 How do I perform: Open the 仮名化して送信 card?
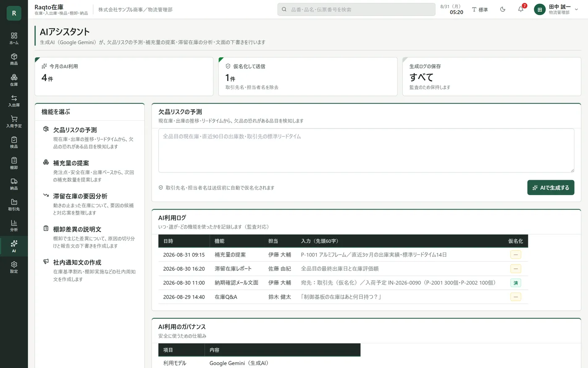pyautogui.click(x=308, y=77)
